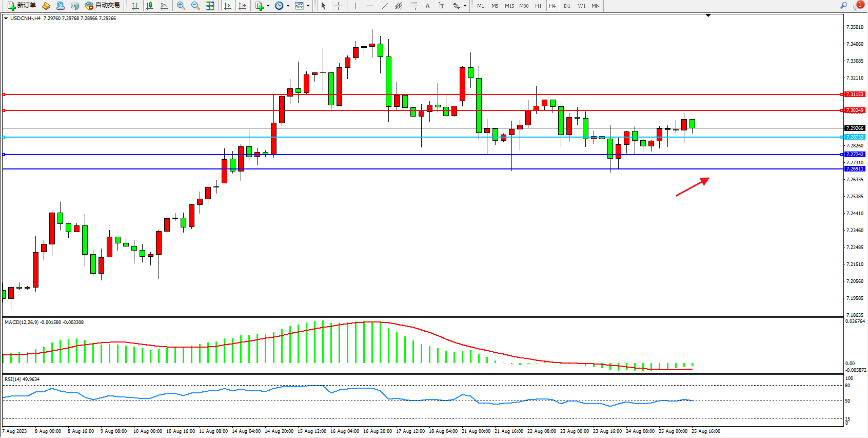The height and width of the screenshot is (438, 868).
Task: Select the text label tool
Action: (x=442, y=6)
